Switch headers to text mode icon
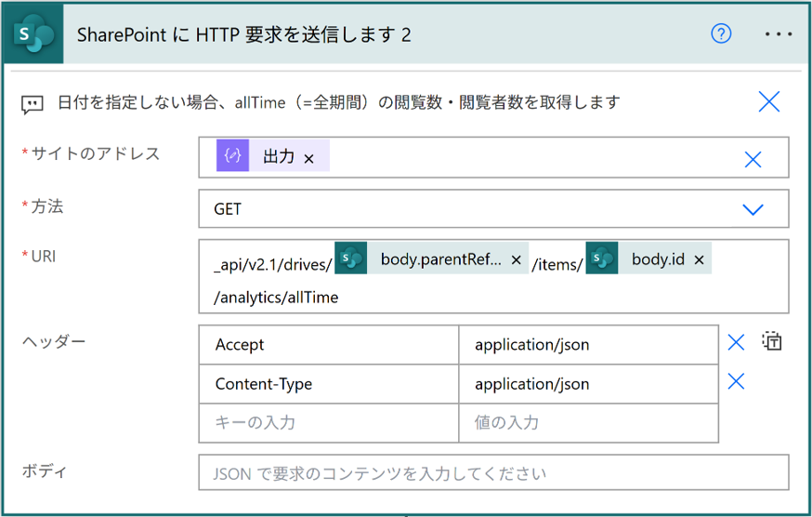This screenshot has width=812, height=517. pyautogui.click(x=772, y=341)
